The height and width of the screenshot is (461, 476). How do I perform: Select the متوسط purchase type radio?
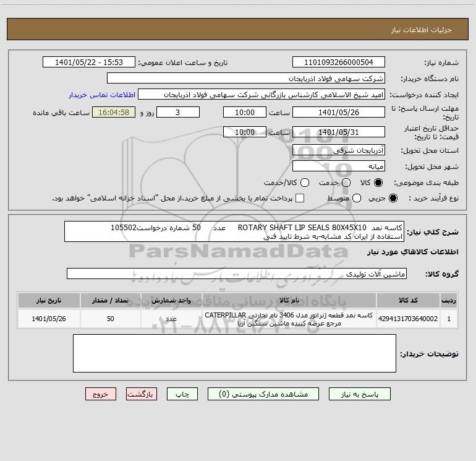pyautogui.click(x=357, y=198)
